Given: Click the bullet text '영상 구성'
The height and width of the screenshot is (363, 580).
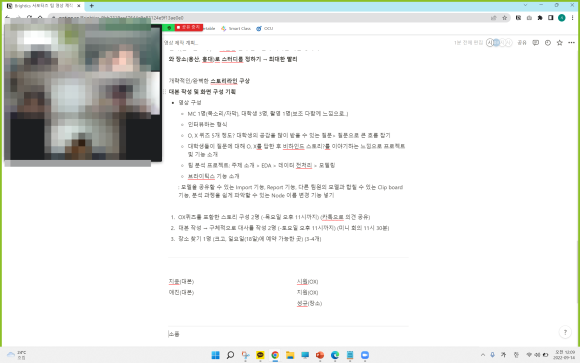Looking at the screenshot, I should (190, 102).
